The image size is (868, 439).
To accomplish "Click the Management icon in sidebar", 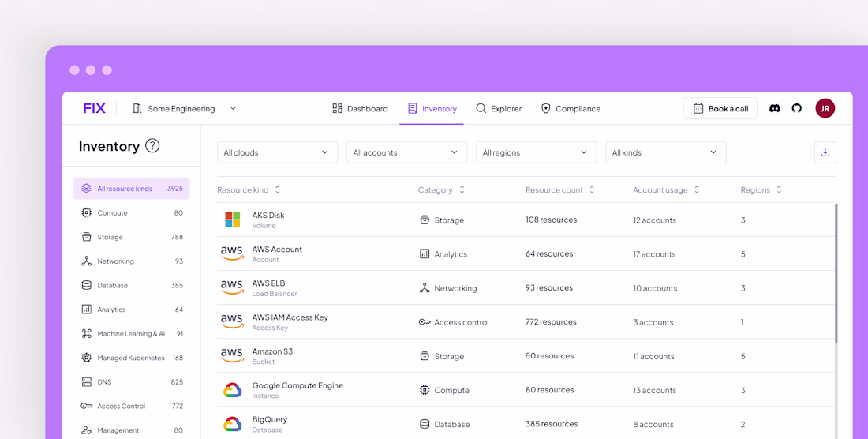I will (86, 430).
